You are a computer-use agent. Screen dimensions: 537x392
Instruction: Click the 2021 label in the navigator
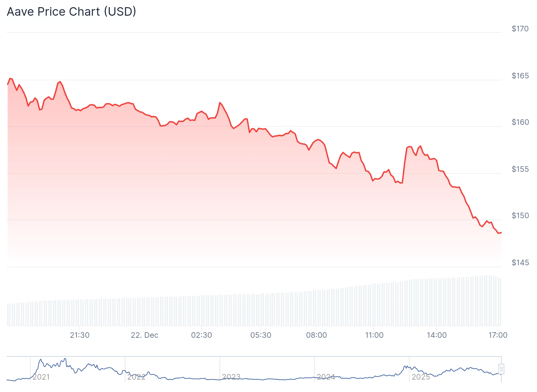point(41,377)
